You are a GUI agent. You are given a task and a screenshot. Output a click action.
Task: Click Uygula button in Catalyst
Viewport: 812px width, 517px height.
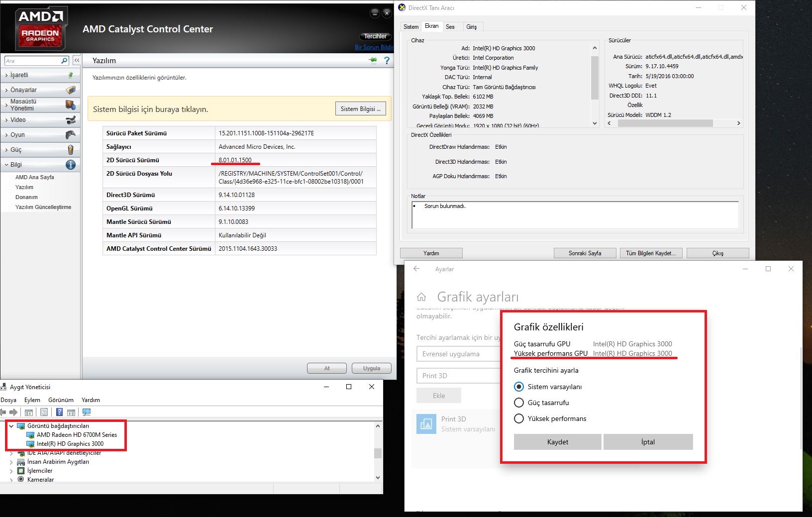[372, 368]
